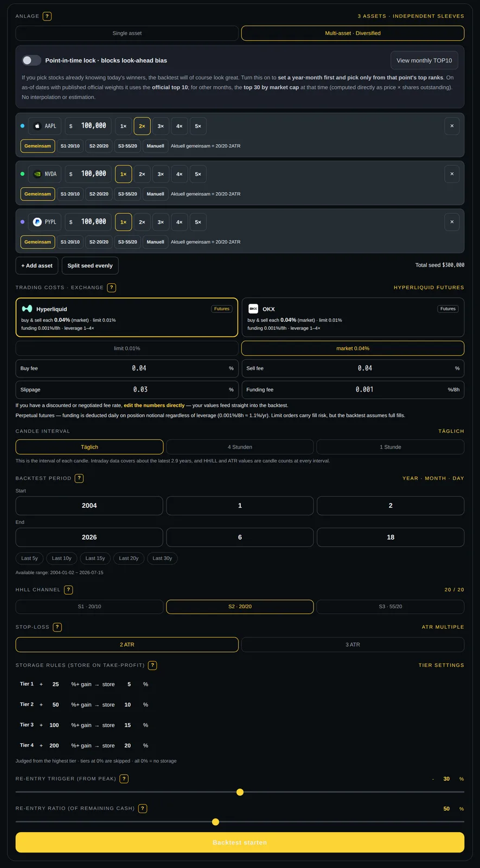
Task: Open the Backtest Period help icon
Action: click(79, 478)
